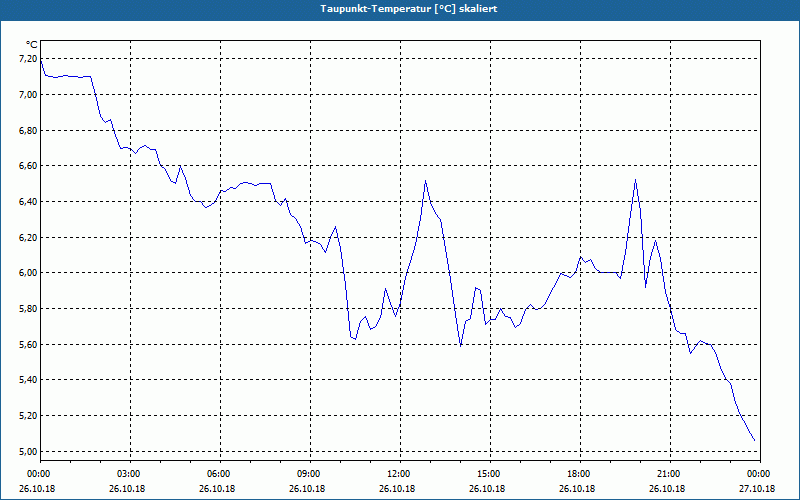Click the chart title Taupunkt-Temperatur [°C] skaliert
Screen dimensions: 800x500
(409, 9)
